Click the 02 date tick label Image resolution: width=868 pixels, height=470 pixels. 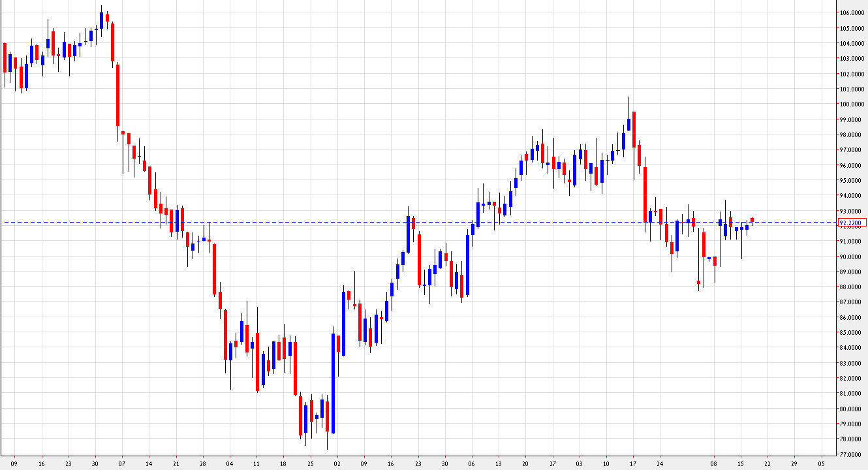337,463
